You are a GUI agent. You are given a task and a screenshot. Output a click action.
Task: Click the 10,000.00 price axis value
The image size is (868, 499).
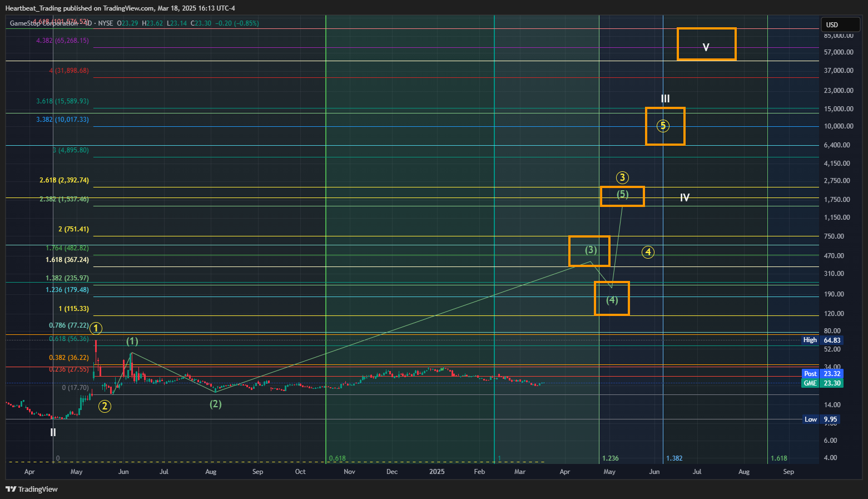click(x=839, y=126)
